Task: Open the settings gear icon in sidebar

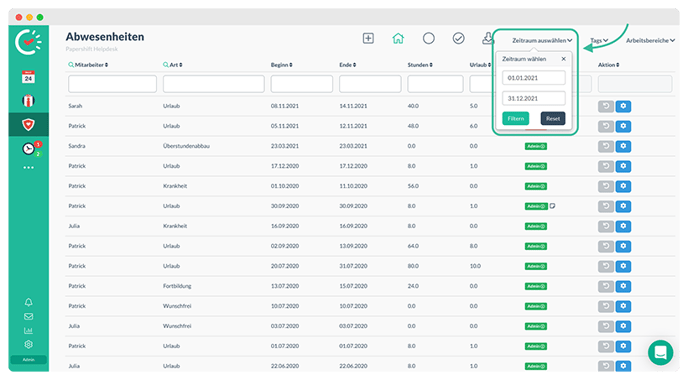Action: (x=28, y=344)
